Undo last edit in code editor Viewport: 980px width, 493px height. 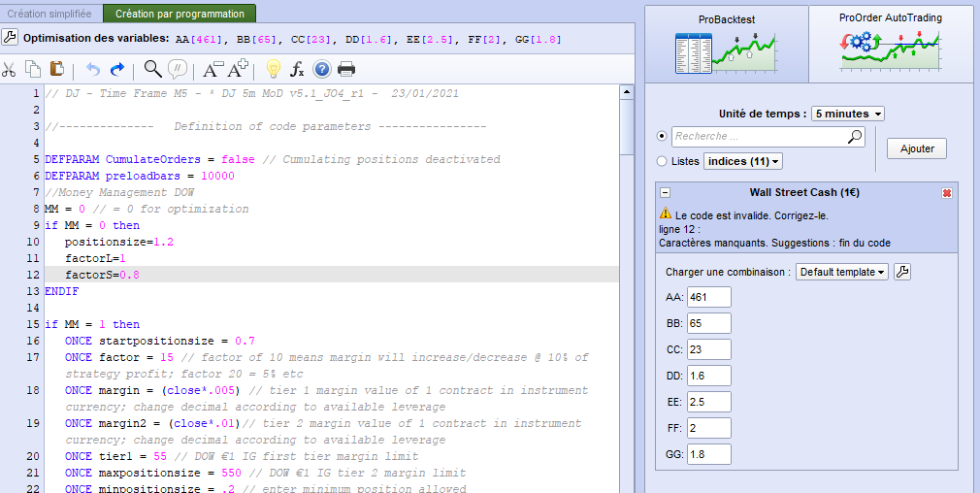click(x=92, y=69)
